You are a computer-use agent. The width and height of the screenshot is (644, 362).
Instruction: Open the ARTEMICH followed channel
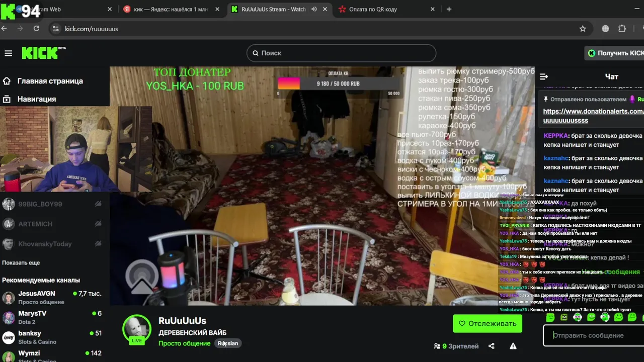point(35,224)
